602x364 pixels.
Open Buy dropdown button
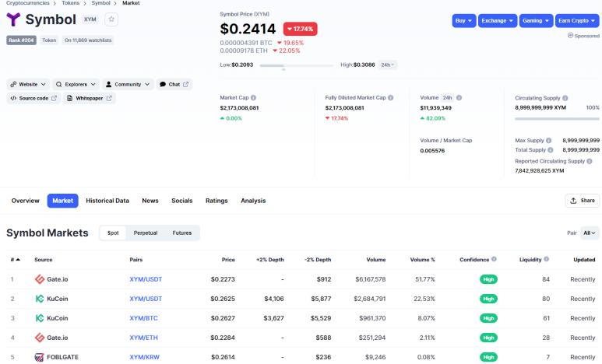[x=464, y=21]
